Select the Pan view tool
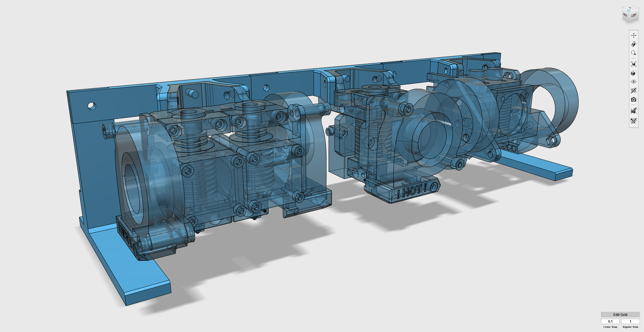Screen dimensions: 644x332 (633, 35)
